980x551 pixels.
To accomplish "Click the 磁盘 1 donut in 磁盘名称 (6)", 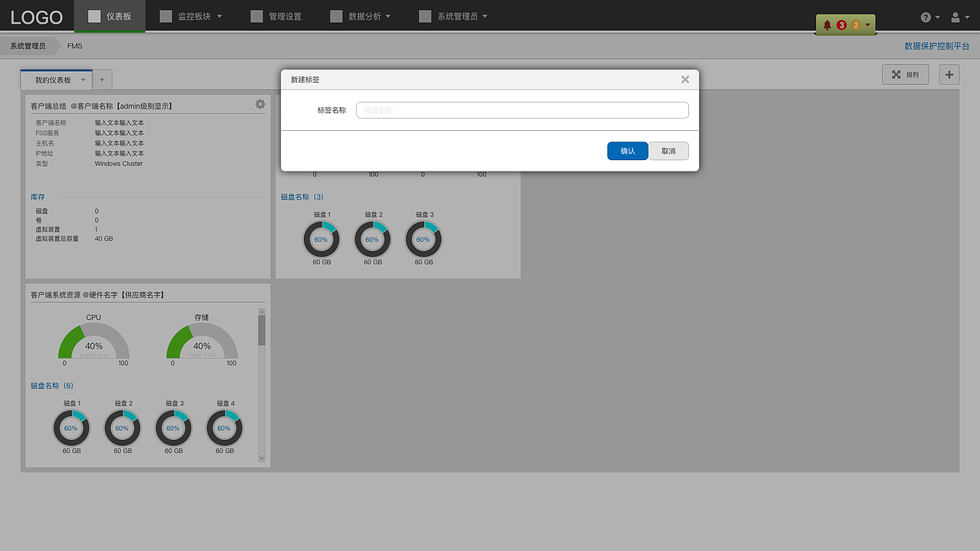I will point(71,429).
